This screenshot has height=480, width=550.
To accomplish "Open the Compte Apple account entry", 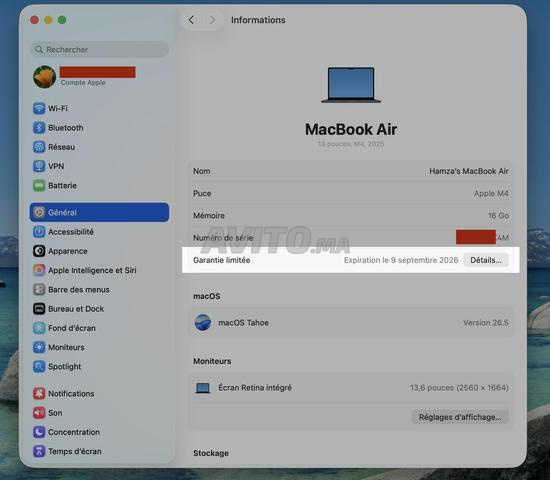I will click(x=84, y=77).
